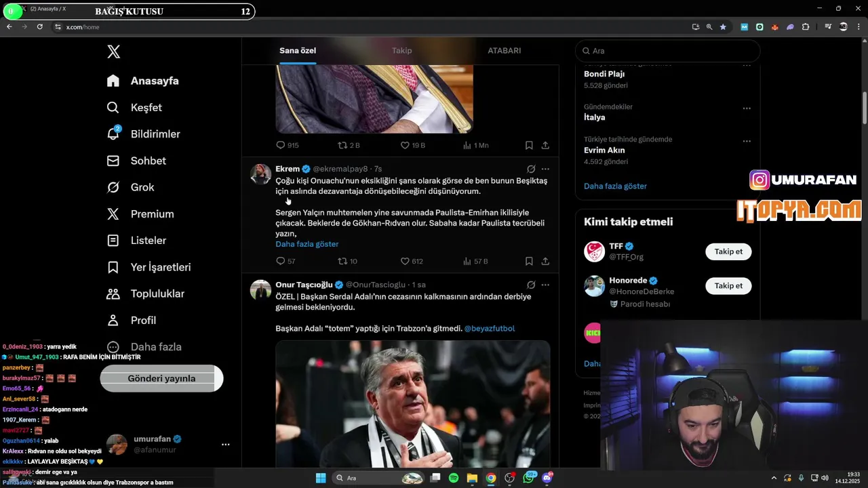Open more options on Onur Taşçıoğlu's post
This screenshot has width=868, height=488.
click(545, 285)
